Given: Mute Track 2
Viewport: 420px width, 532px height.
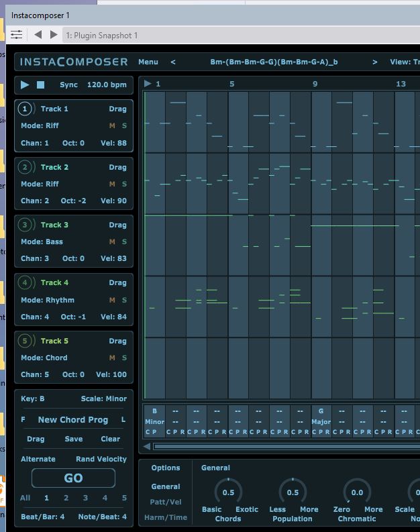Looking at the screenshot, I should click(112, 184).
